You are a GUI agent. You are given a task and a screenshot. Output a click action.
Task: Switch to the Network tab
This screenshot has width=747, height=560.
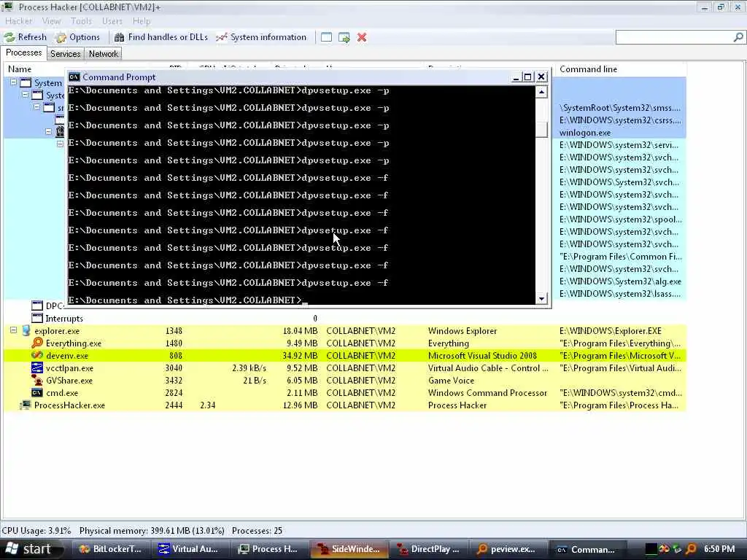coord(104,54)
